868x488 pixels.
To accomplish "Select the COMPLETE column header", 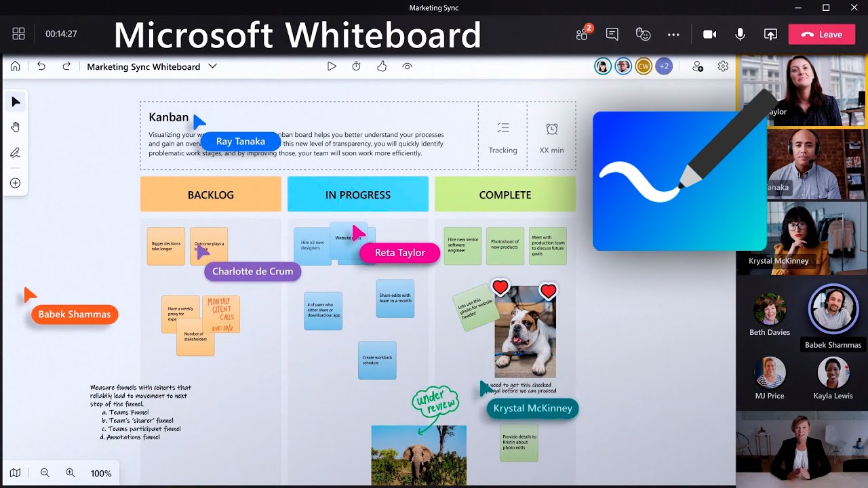I will coord(505,195).
